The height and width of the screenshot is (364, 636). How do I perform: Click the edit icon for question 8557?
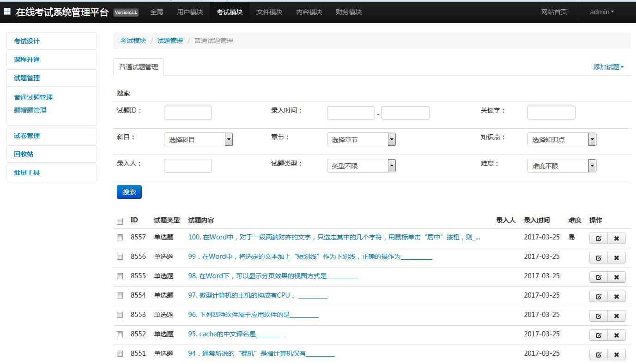pos(598,239)
